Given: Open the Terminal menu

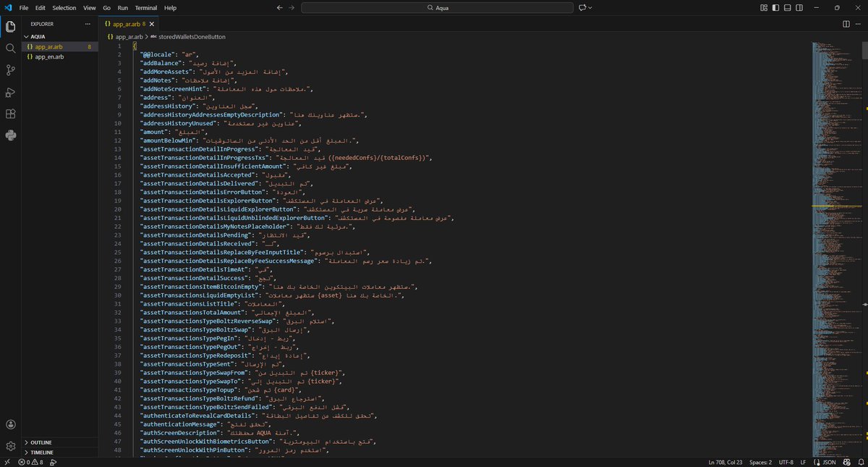Looking at the screenshot, I should coord(146,7).
